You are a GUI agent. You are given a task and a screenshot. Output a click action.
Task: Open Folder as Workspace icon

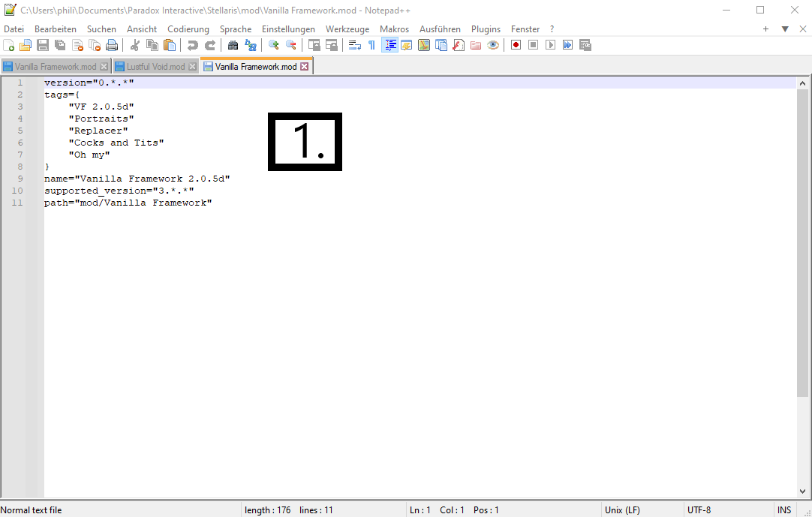[x=476, y=45]
